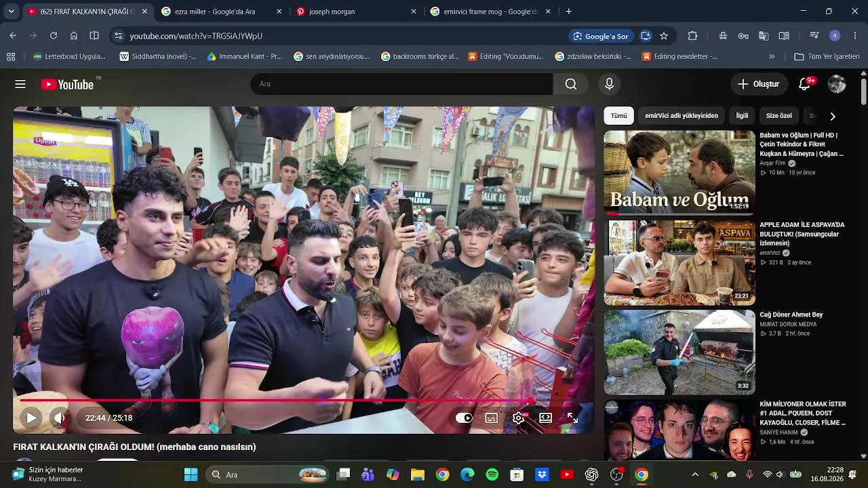
Task: Open the YouTube guide hamburger menu
Action: tap(20, 84)
